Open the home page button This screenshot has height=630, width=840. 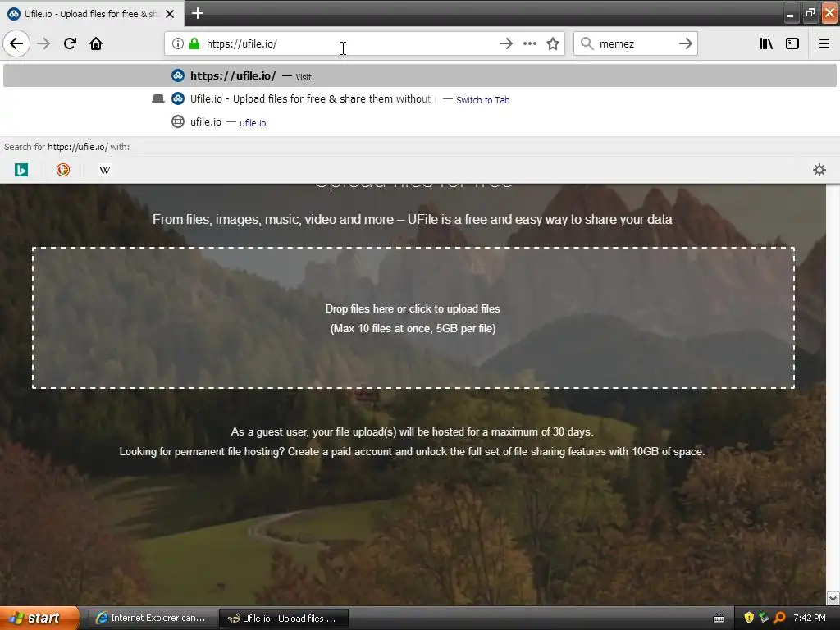96,43
